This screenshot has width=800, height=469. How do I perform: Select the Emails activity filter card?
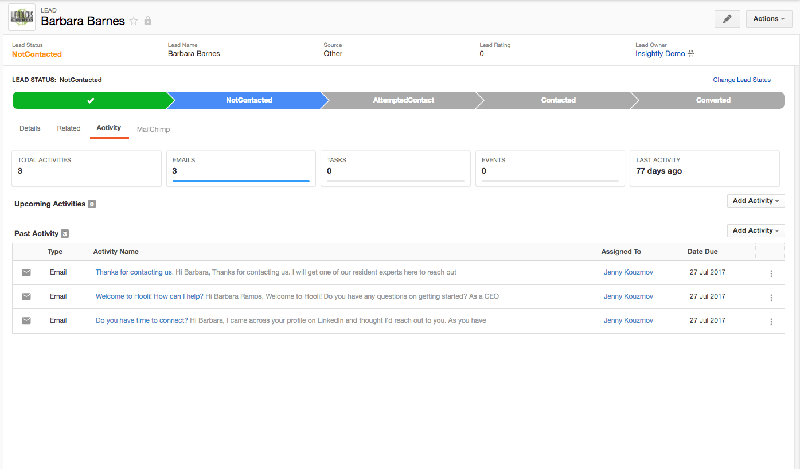[241, 169]
